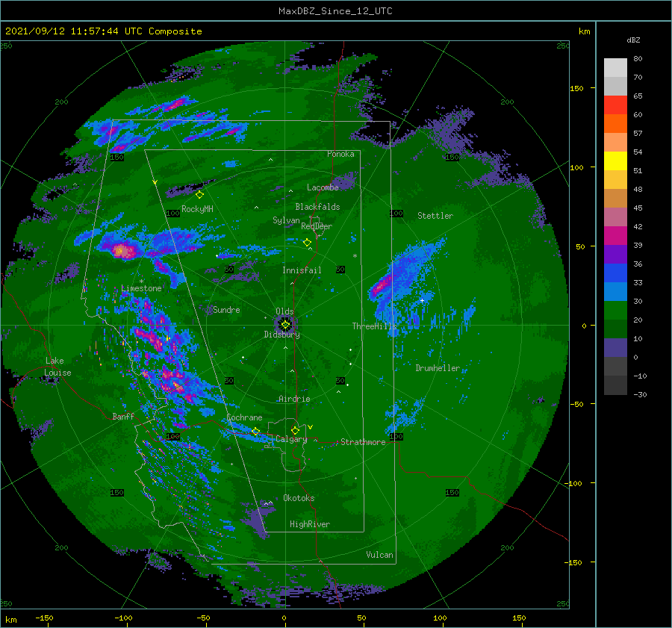Click the white cross marker east of ThreeHills
This screenshot has width=672, height=628.
click(422, 300)
